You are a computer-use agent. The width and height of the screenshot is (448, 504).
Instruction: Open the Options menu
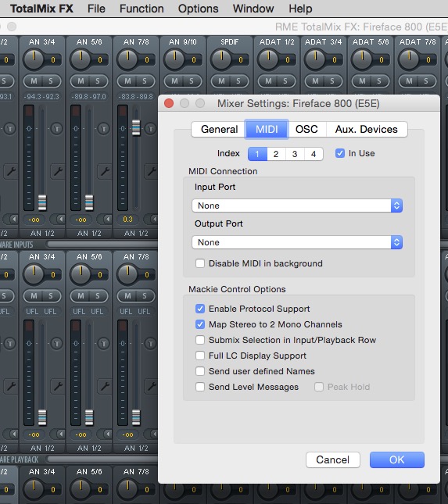(x=198, y=9)
